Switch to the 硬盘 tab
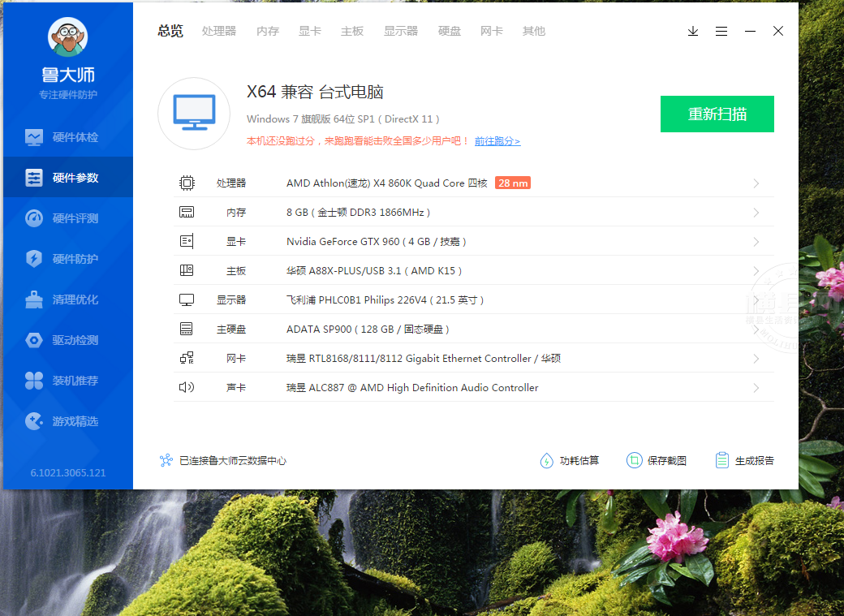The width and height of the screenshot is (844, 616). pos(450,31)
